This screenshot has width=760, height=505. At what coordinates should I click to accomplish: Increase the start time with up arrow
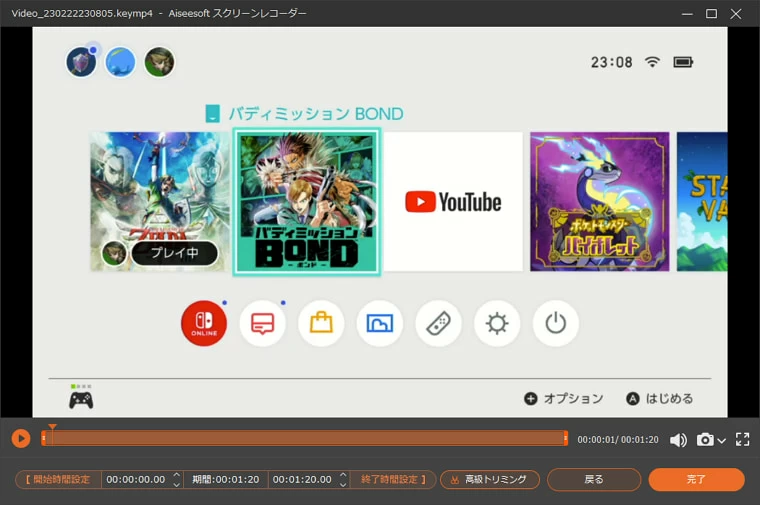pos(176,474)
